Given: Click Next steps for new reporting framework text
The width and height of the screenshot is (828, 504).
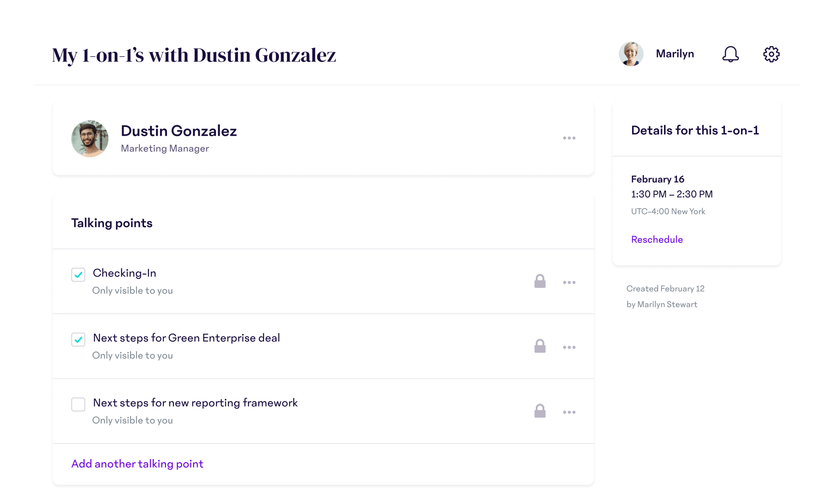Looking at the screenshot, I should (x=195, y=403).
